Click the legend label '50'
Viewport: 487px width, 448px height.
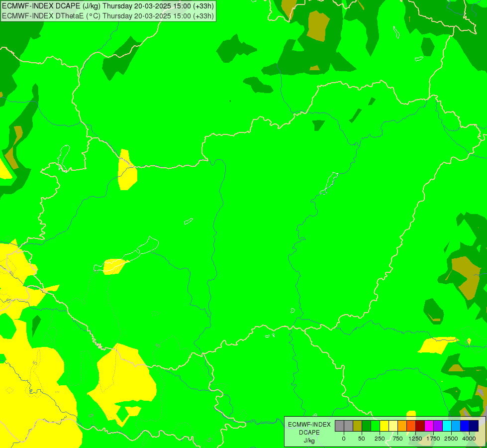click(362, 439)
